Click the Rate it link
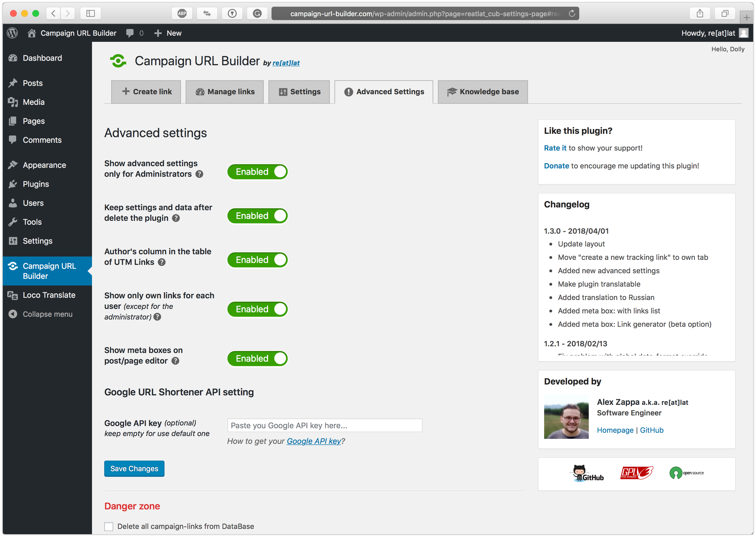Screen dimensions: 756x537 tap(555, 148)
